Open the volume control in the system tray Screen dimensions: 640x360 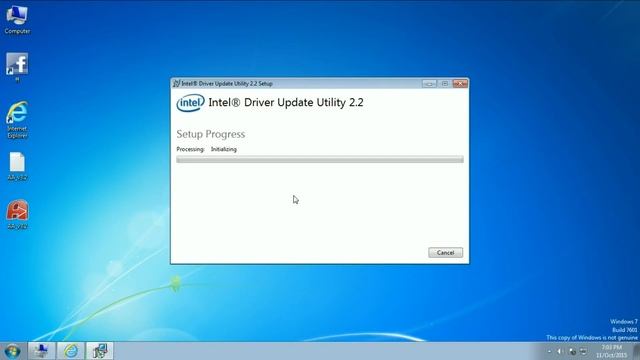click(560, 351)
